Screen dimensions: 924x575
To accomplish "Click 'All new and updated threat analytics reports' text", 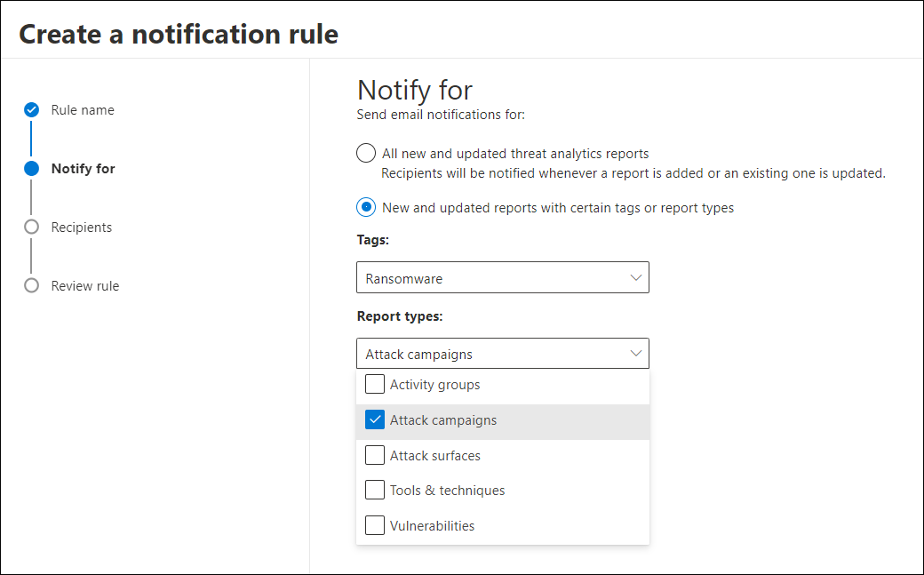I will tap(515, 154).
